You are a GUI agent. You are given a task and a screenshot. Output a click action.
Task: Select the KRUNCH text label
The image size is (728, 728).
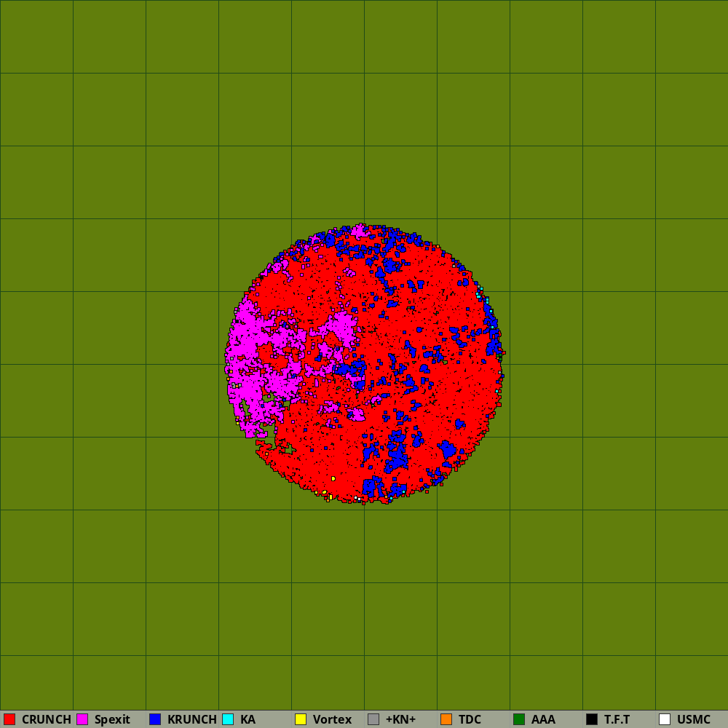click(x=192, y=719)
